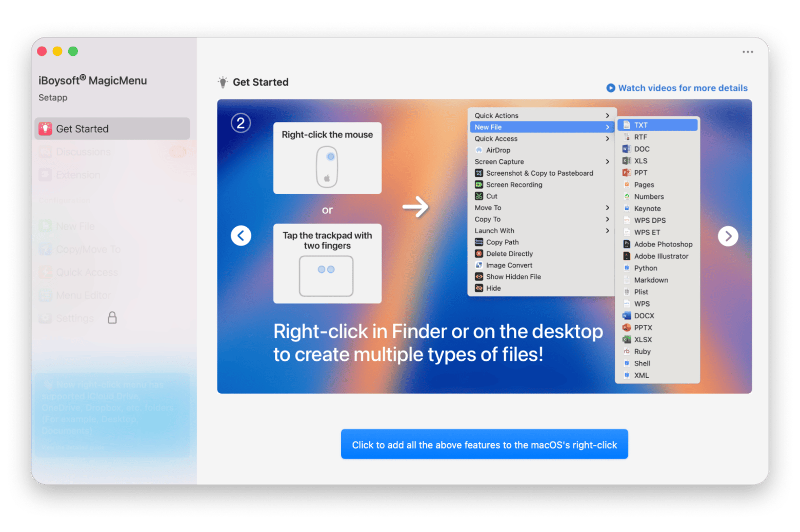This screenshot has height=532, width=800.
Task: Click the Adobe Illustrator icon
Action: point(627,256)
